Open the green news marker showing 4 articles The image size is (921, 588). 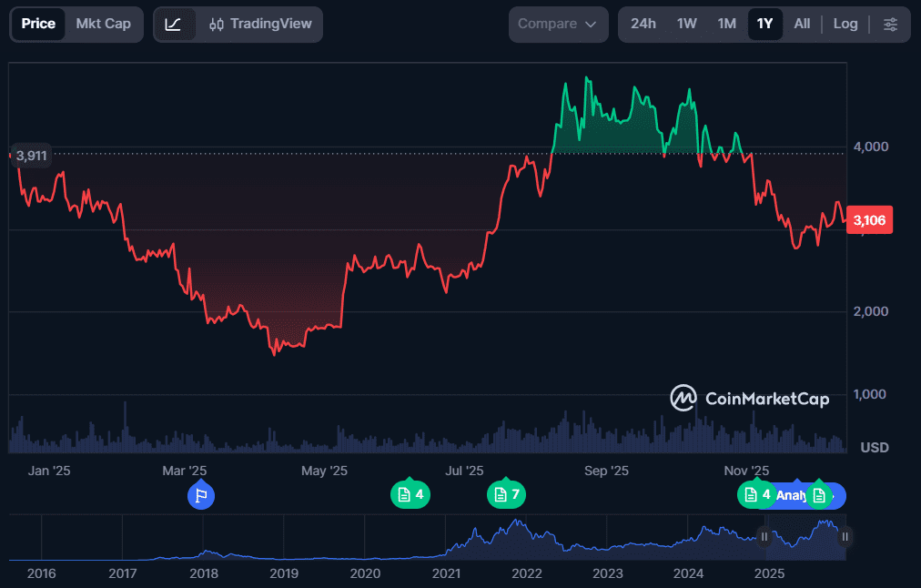tap(410, 494)
